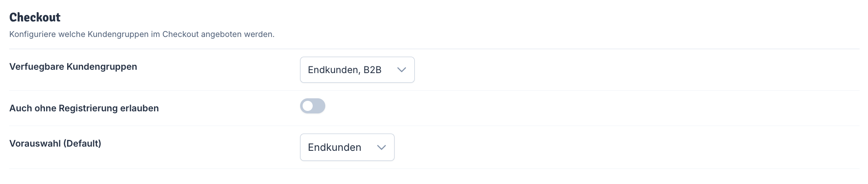Open the Verfuegbare Kundengruppen dropdown
The height and width of the screenshot is (184, 868).
point(357,70)
